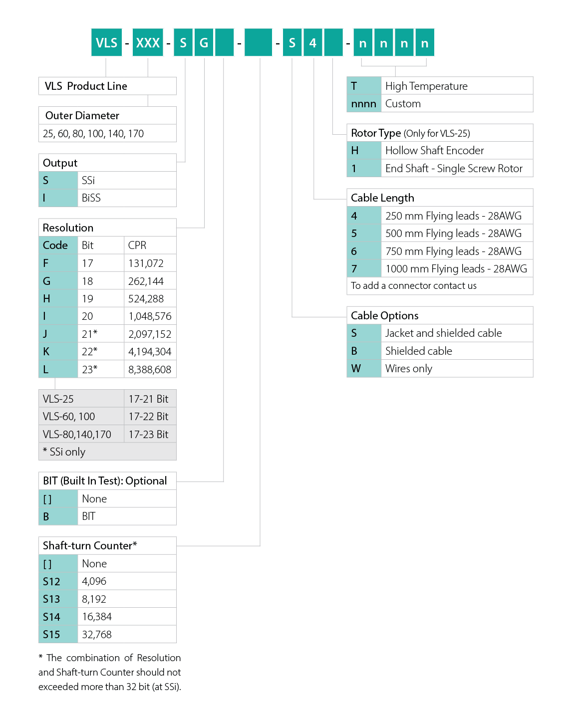572x728 pixels.
Task: Select the Jacket and shielded cable option
Action: 443,333
